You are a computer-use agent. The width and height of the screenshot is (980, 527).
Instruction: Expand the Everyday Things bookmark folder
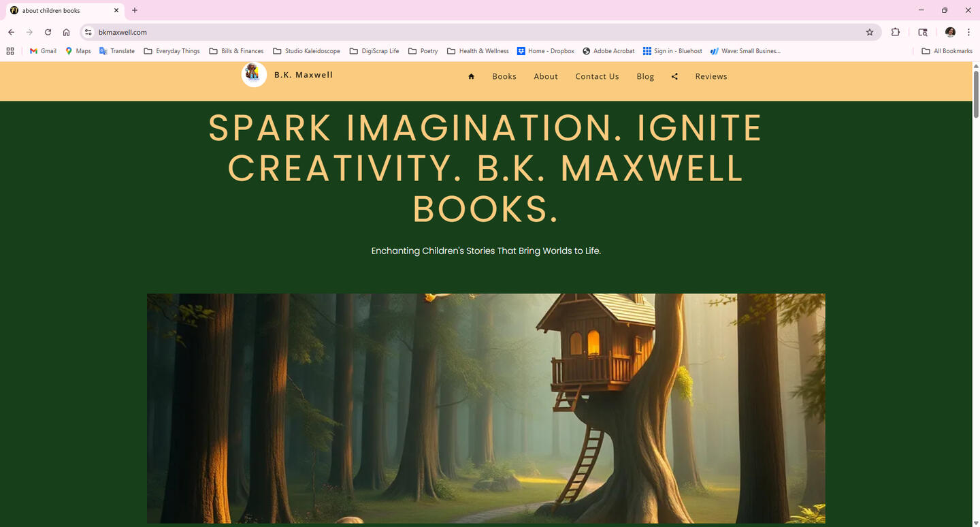click(171, 51)
